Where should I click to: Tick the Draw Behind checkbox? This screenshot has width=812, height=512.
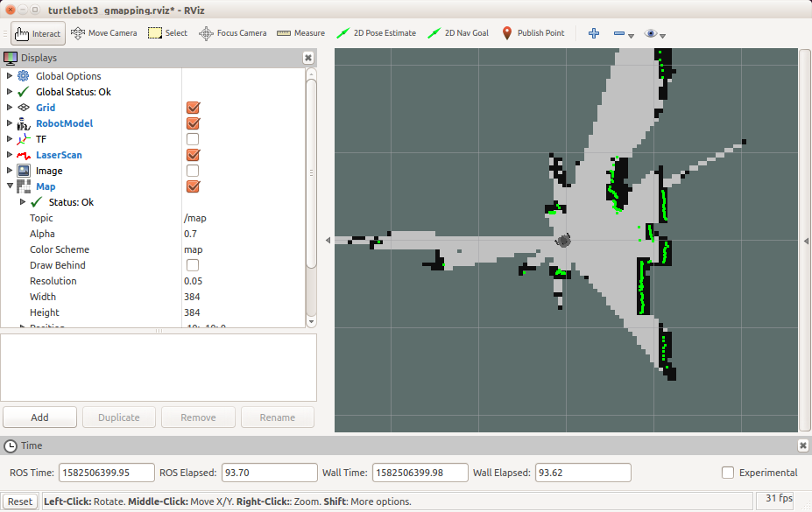pyautogui.click(x=193, y=265)
